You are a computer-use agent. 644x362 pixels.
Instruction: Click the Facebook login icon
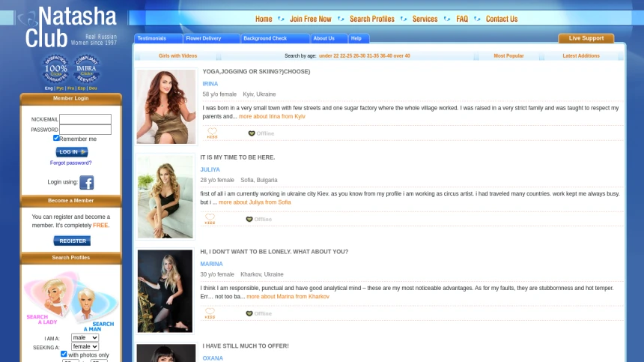[x=87, y=182]
